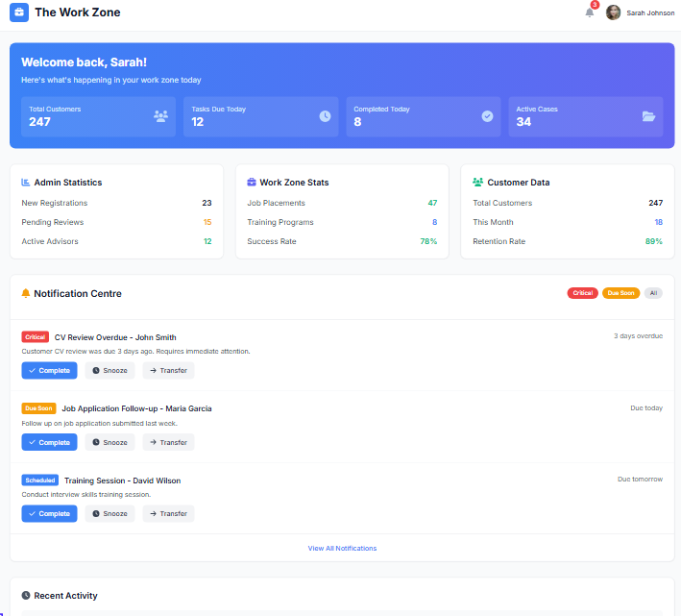Open the View All Notifications link

342,549
